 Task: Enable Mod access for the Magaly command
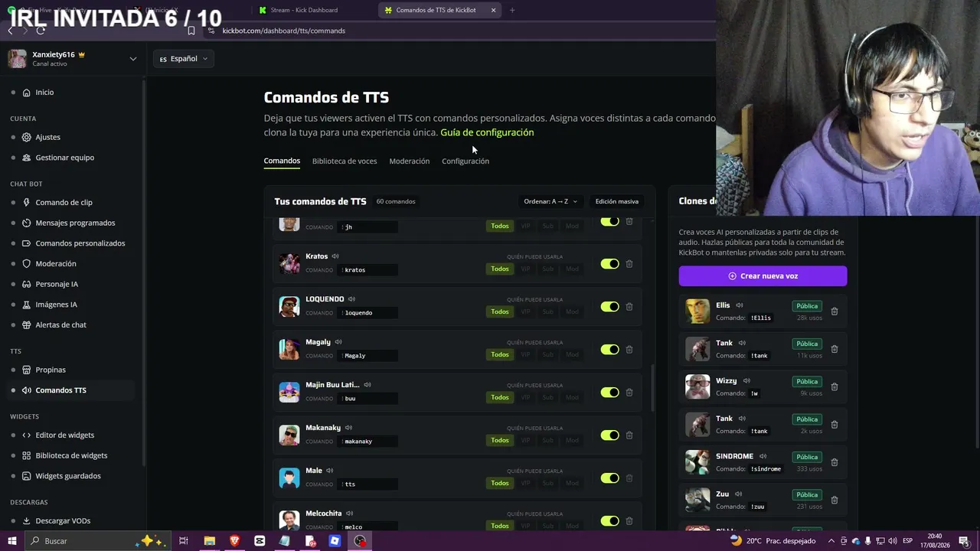[572, 355]
